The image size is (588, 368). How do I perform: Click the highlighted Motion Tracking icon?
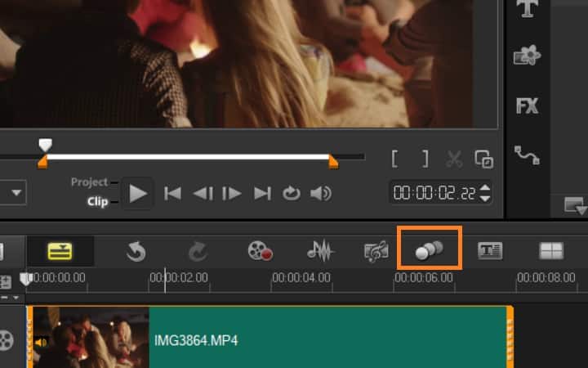pos(430,251)
